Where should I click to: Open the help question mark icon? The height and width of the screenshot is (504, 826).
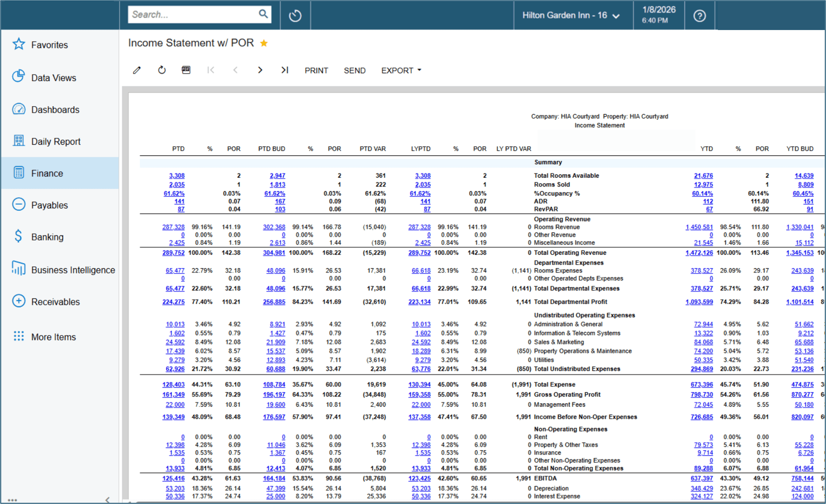pos(699,16)
